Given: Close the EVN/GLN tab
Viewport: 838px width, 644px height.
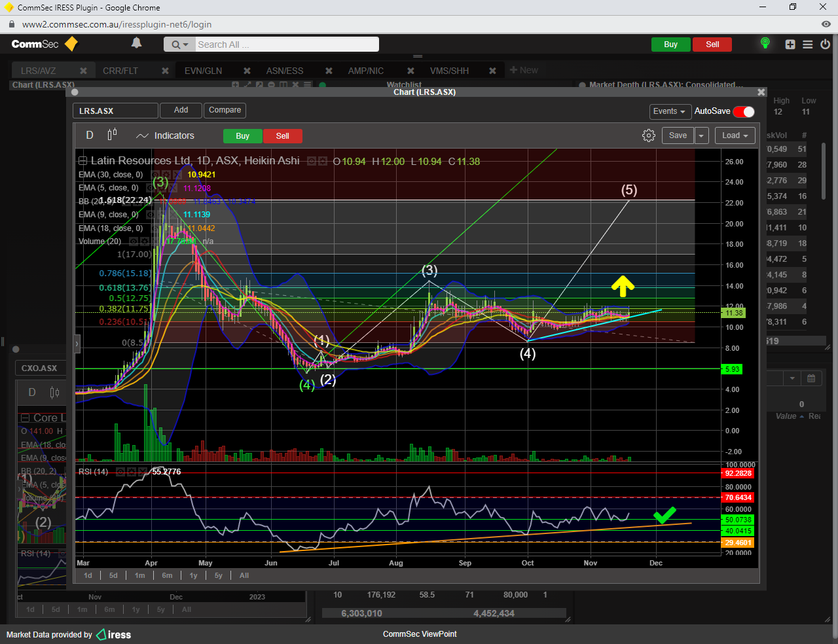Looking at the screenshot, I should [247, 71].
